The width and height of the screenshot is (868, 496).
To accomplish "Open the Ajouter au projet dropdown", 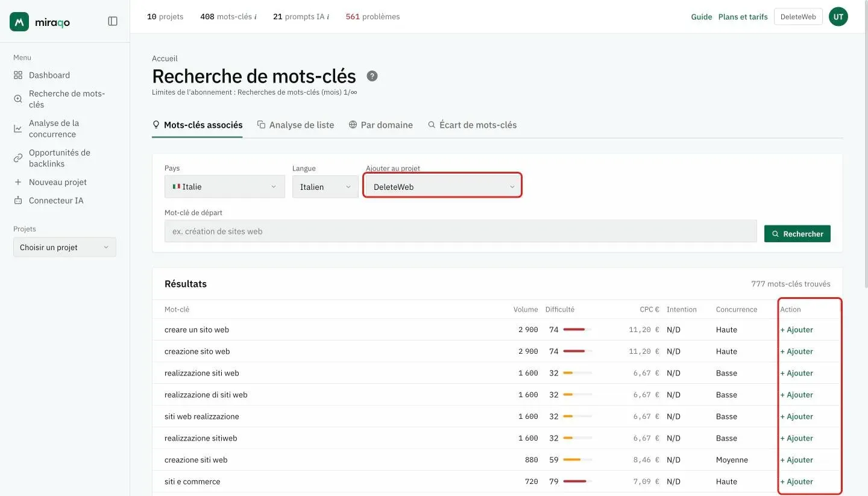I will 443,187.
